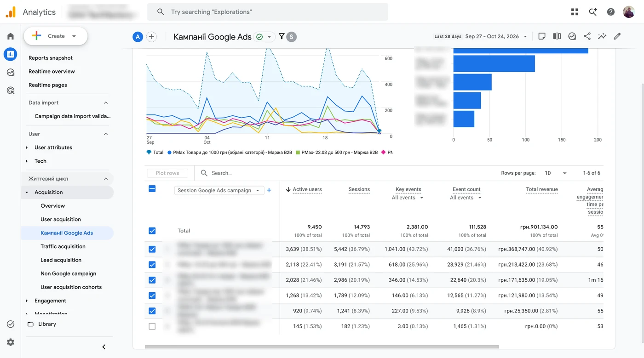Click the Analytics logo icon

click(x=11, y=12)
